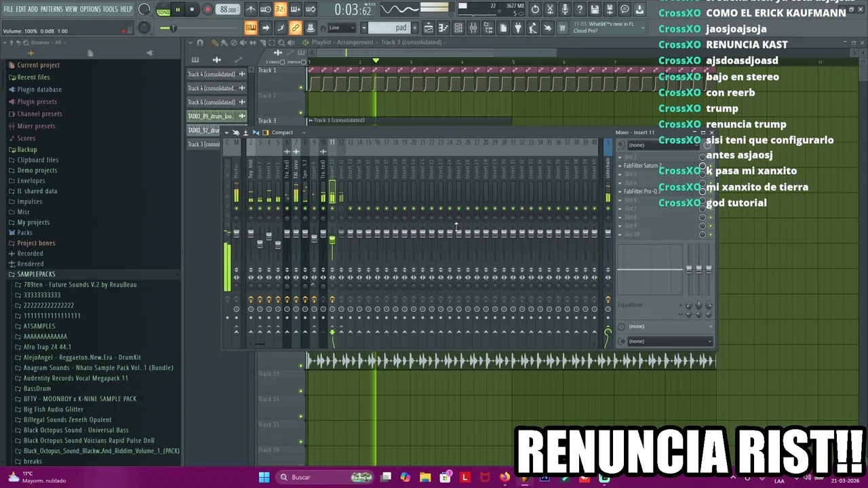Open the content library cart icon
Screen dimensions: 868x488
coord(563,28)
